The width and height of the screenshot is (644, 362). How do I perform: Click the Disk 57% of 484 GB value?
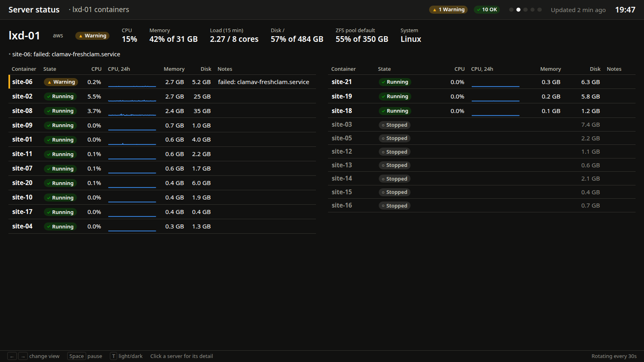pos(297,39)
